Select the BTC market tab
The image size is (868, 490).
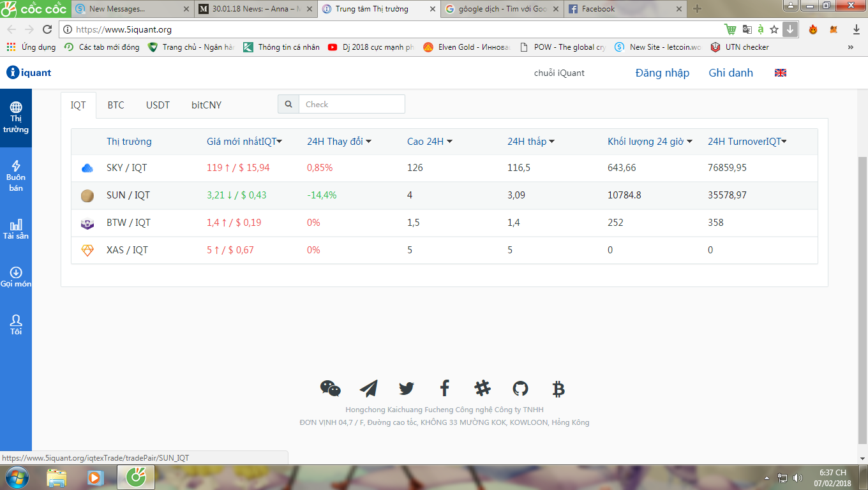pos(116,105)
